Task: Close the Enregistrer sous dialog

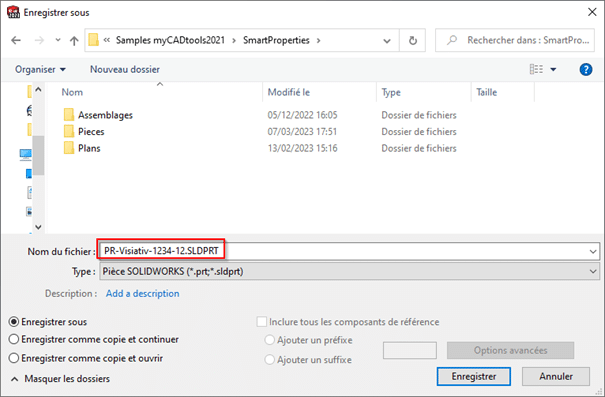Action: pos(592,12)
